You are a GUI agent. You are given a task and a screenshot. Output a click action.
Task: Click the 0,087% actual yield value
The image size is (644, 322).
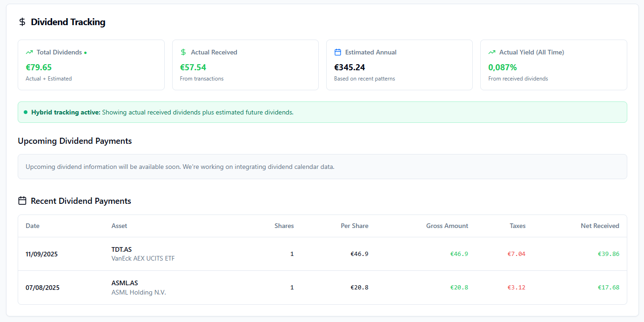pyautogui.click(x=503, y=67)
